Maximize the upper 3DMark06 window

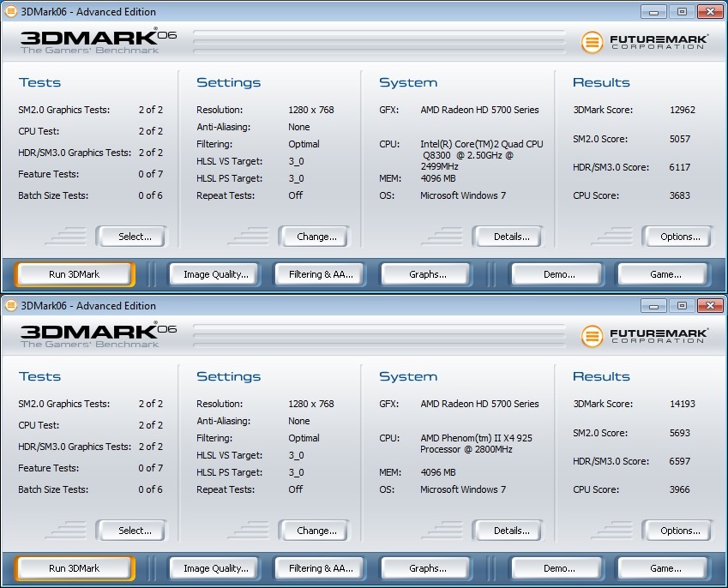click(682, 11)
